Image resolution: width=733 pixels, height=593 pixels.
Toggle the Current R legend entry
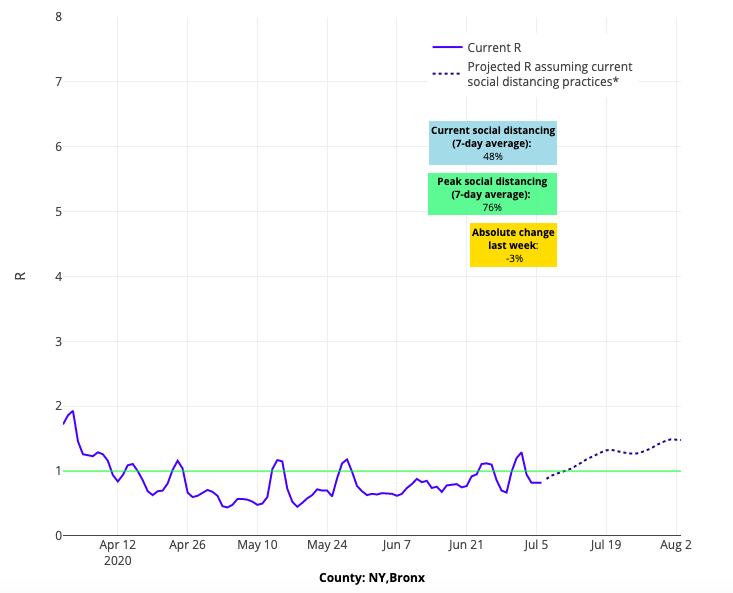494,47
